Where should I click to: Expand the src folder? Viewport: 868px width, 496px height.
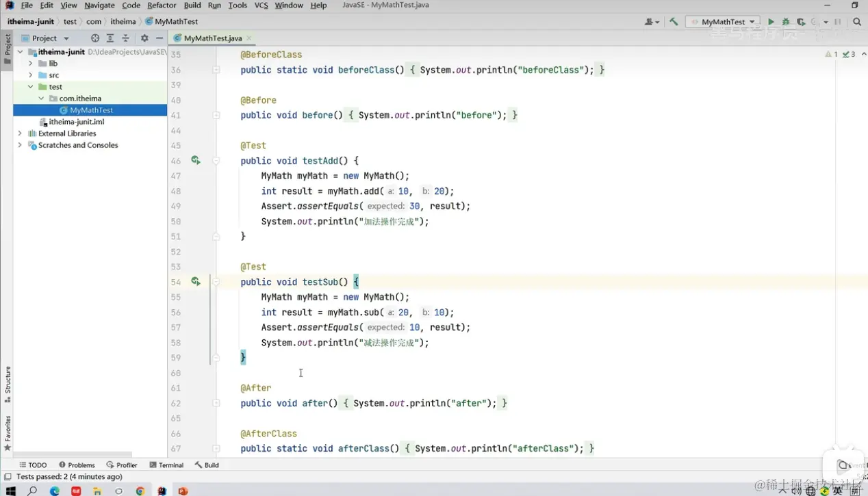[31, 75]
